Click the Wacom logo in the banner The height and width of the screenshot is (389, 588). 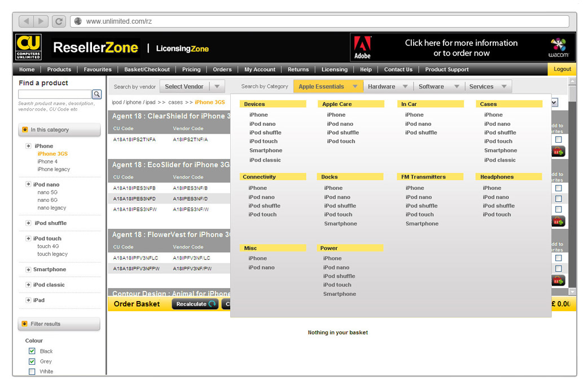pos(559,47)
